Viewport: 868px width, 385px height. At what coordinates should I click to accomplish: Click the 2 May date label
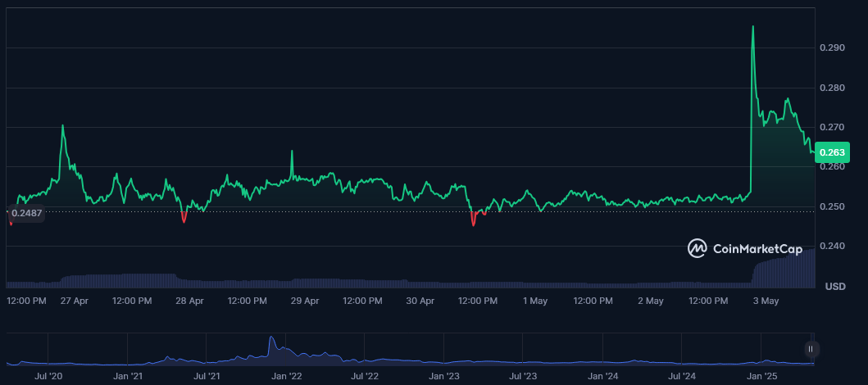tap(651, 301)
